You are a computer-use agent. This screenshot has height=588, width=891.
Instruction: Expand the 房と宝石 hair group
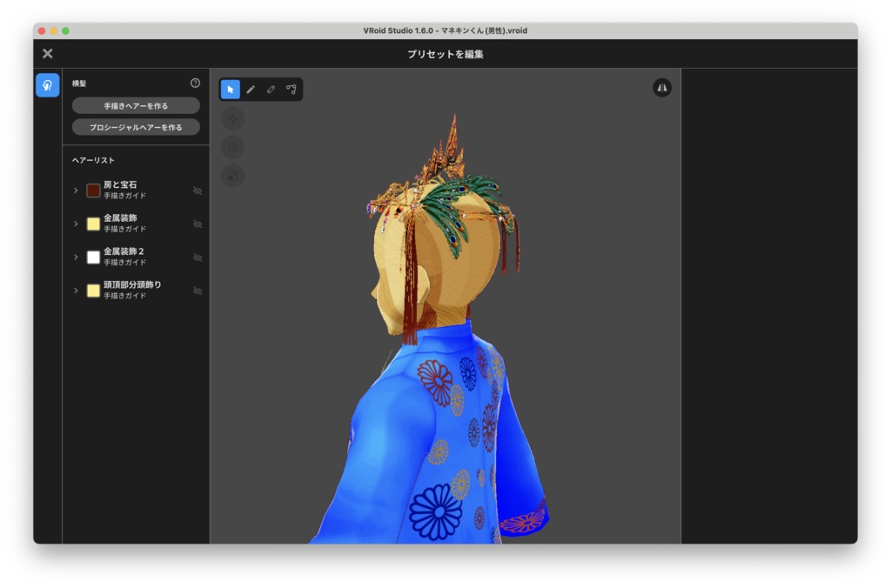tap(76, 190)
